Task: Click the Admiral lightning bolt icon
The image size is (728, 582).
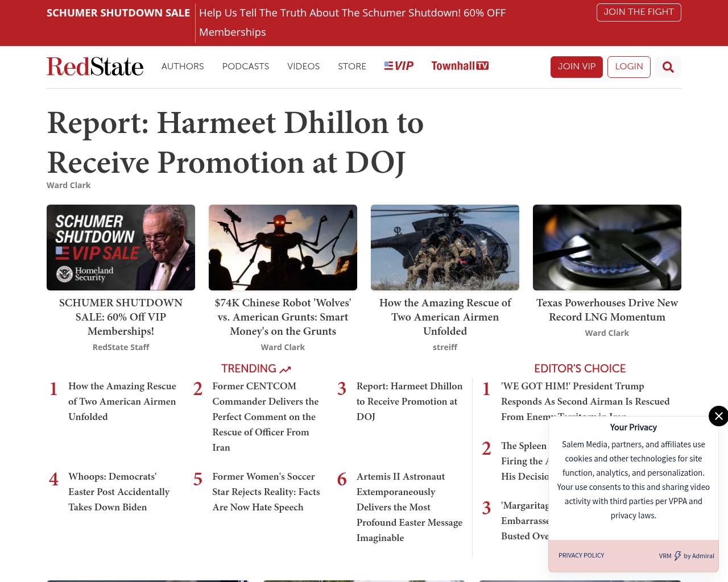Action: 677,556
